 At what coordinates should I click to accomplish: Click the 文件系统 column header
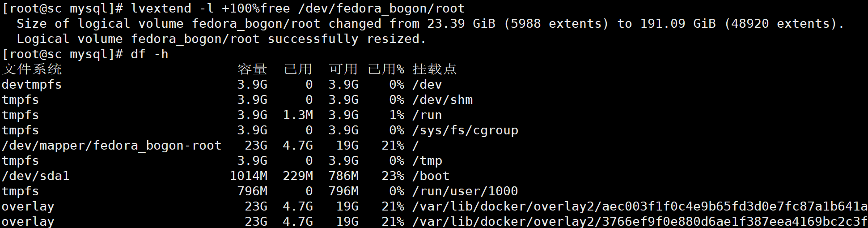coord(32,69)
